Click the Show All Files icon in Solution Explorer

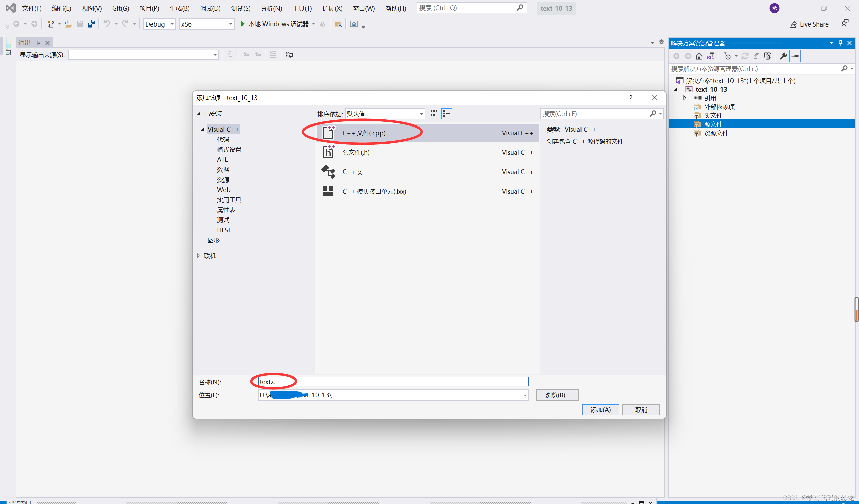click(x=768, y=56)
